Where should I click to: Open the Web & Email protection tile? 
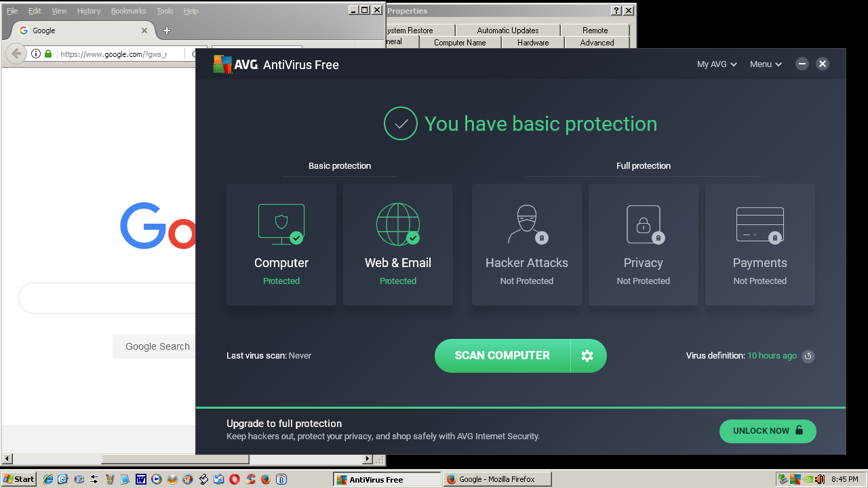tap(398, 245)
